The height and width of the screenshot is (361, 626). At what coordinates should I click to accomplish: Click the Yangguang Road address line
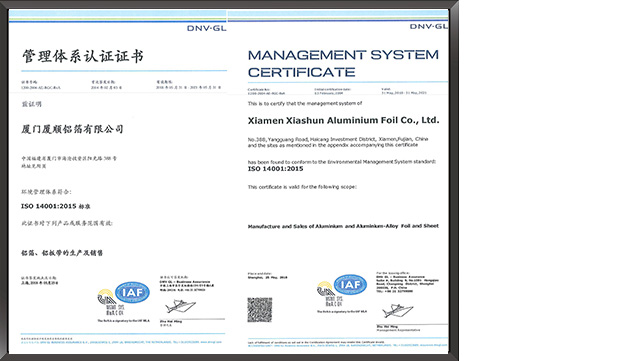(x=338, y=139)
